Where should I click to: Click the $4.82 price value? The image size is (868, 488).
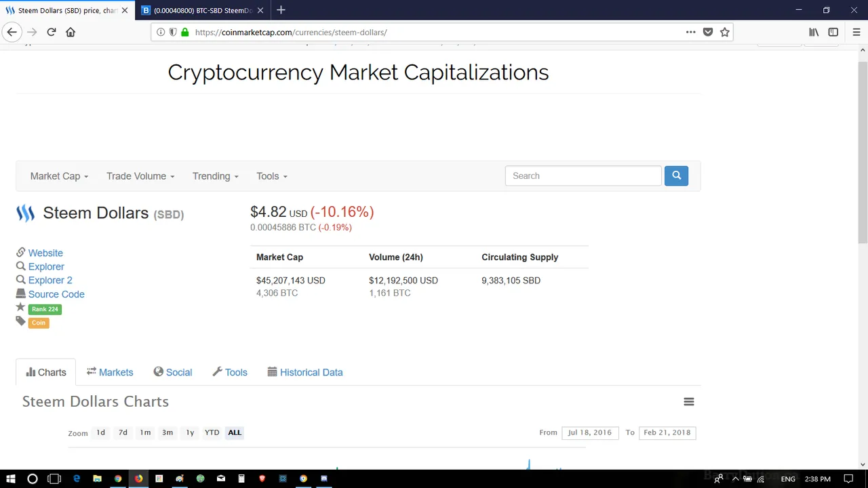point(269,212)
